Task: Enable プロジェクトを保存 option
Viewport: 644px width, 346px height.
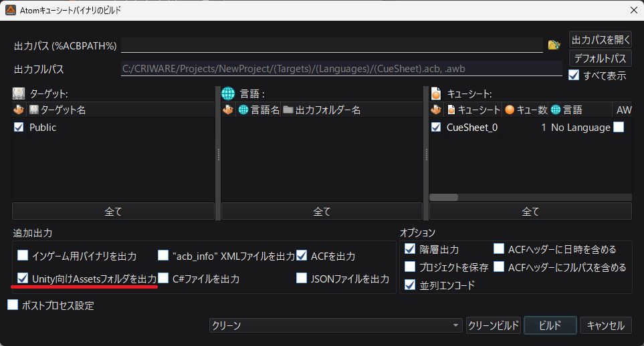Action: (x=410, y=267)
